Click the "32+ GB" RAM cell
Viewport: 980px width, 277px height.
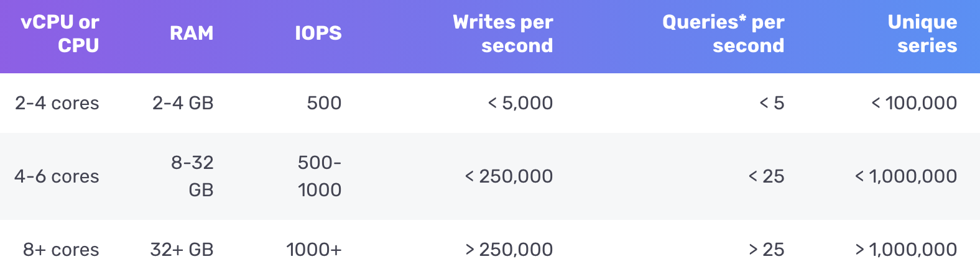182,250
